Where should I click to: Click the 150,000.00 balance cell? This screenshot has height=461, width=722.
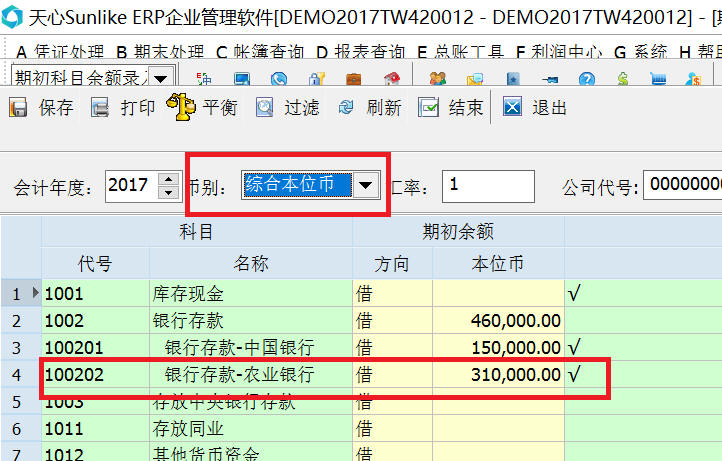click(x=498, y=347)
